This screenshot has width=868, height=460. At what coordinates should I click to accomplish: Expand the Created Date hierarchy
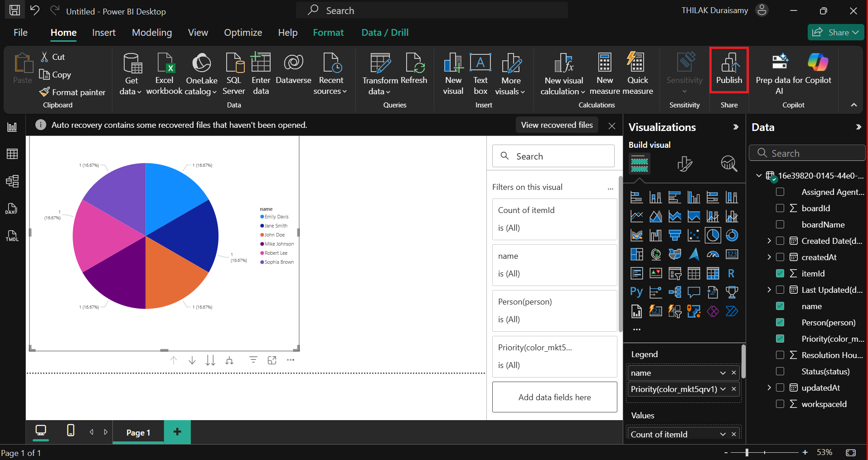pos(769,241)
